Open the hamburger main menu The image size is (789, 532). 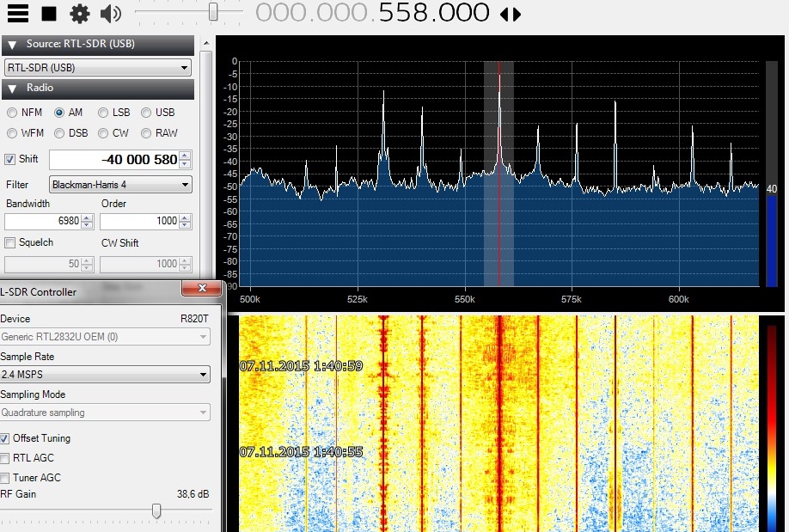tap(17, 14)
